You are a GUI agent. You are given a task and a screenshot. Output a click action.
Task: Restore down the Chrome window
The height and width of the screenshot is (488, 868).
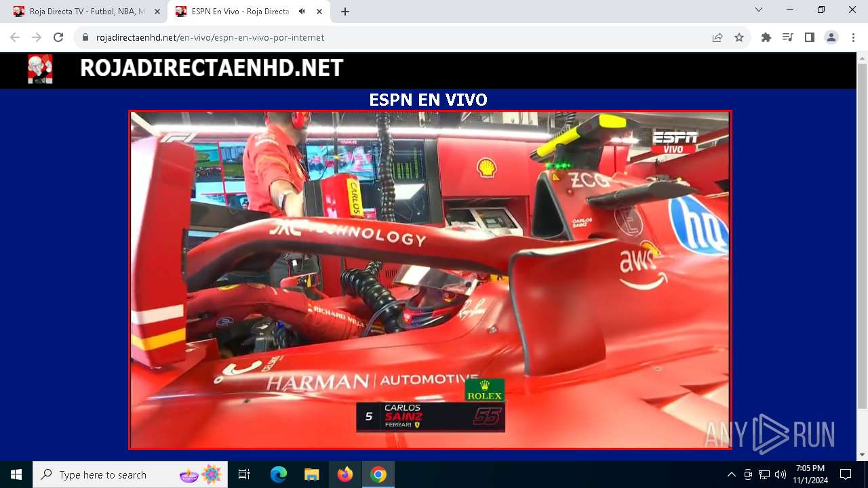tap(821, 9)
